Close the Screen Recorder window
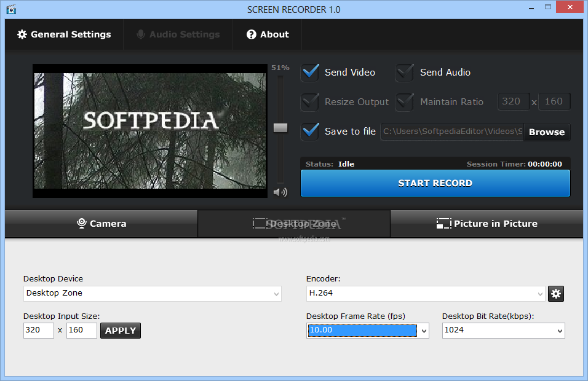The height and width of the screenshot is (381, 588). [x=570, y=7]
